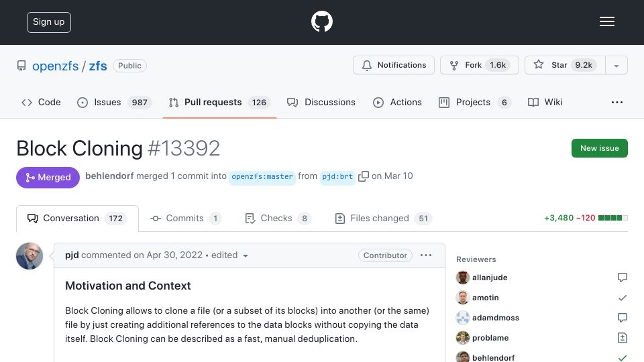The height and width of the screenshot is (362, 644).
Task: Open reviewer allanjude's profile
Action: pos(490,278)
